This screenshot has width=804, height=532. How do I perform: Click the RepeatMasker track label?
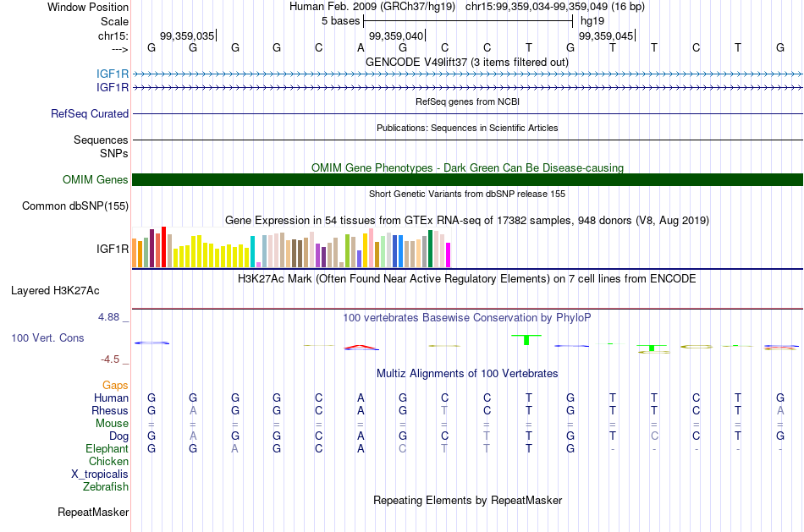(93, 512)
